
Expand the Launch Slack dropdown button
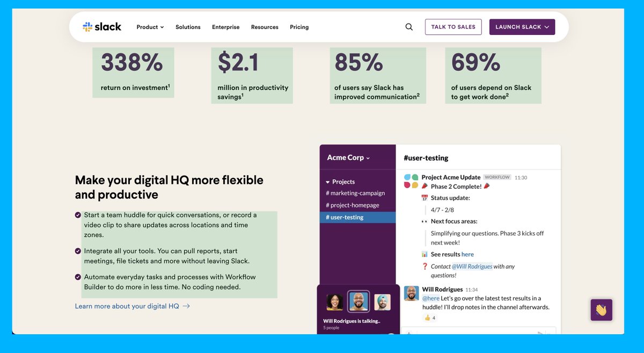[522, 27]
